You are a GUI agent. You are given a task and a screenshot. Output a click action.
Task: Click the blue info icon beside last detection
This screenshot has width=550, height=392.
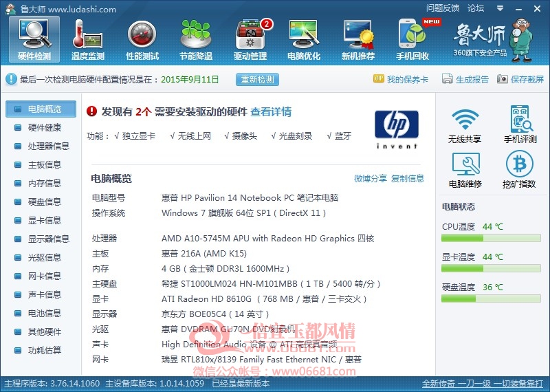click(x=11, y=79)
